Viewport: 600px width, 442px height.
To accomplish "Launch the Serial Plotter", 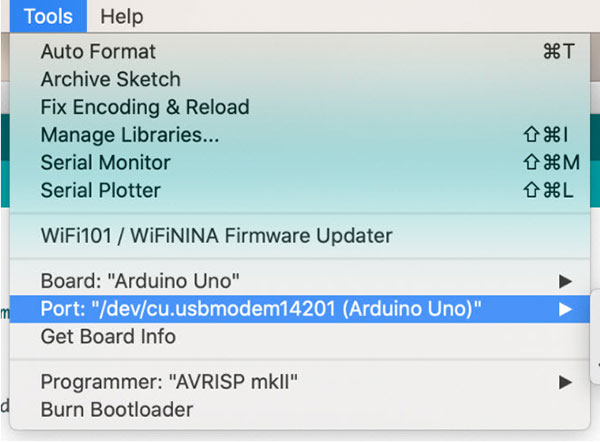I will (100, 190).
